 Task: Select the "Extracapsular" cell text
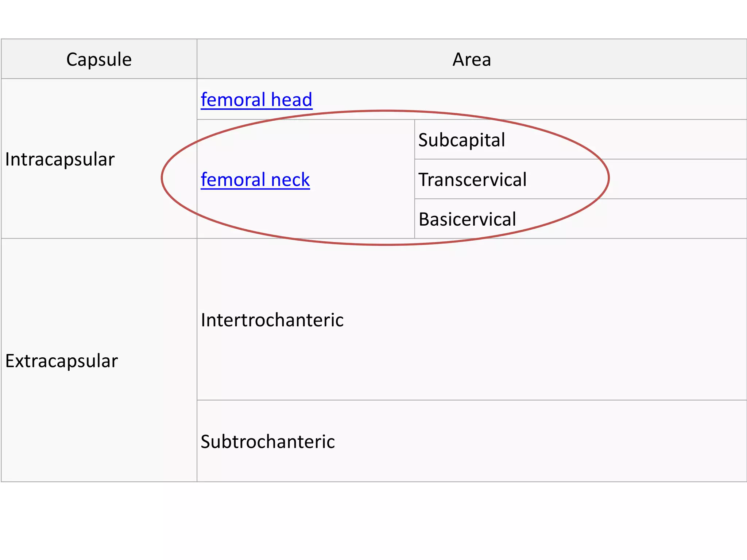click(61, 361)
